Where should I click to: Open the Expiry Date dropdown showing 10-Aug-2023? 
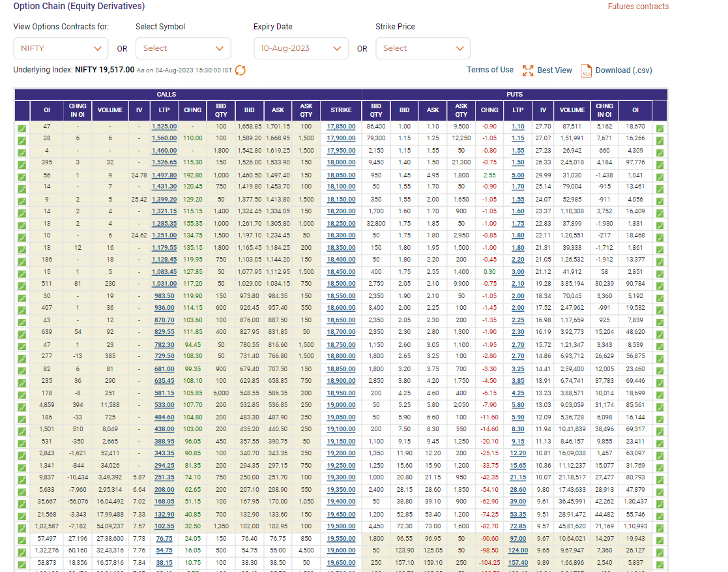[300, 48]
